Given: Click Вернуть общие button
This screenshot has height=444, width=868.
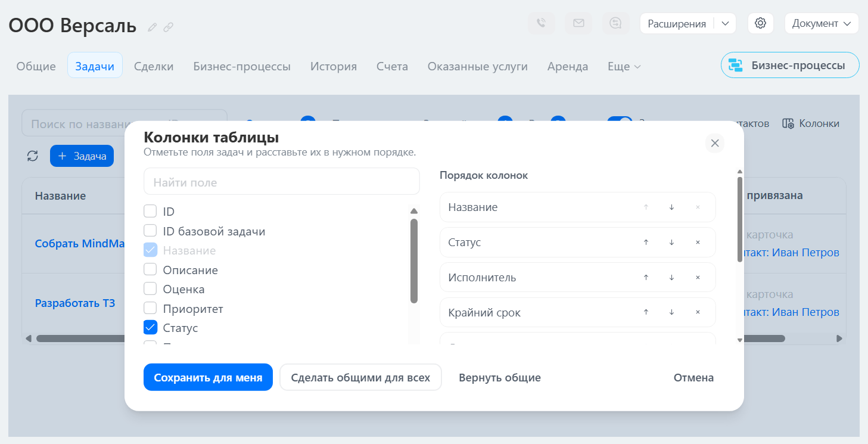Looking at the screenshot, I should tap(500, 377).
